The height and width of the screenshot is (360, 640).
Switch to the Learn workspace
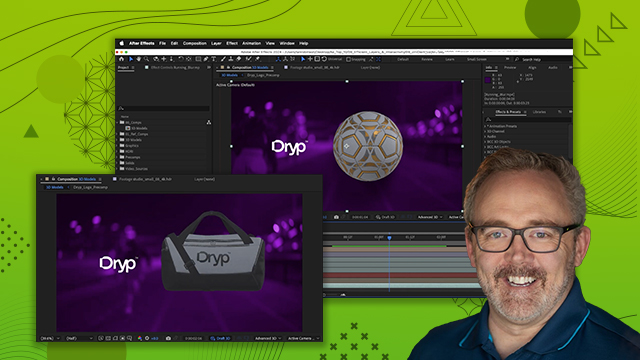click(x=450, y=60)
